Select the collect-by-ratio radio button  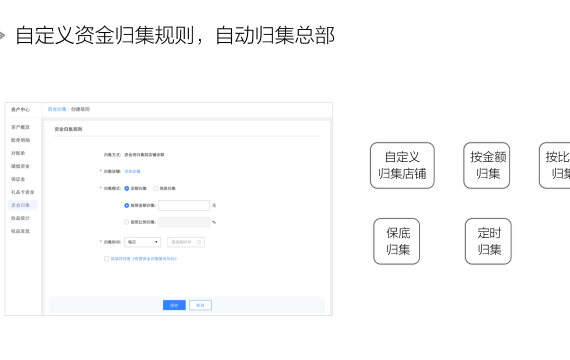pos(127,222)
